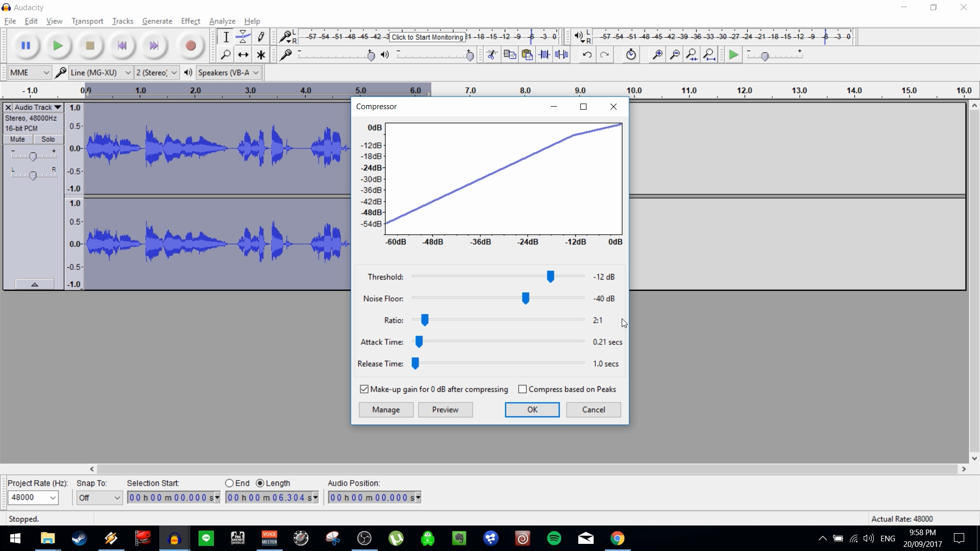This screenshot has height=551, width=980.
Task: Trim audio outside selection
Action: tap(545, 55)
